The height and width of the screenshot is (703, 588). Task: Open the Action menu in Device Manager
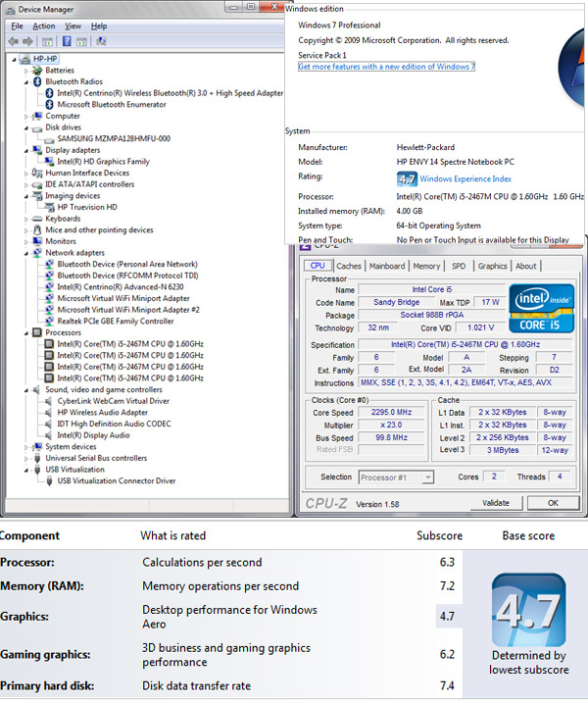tap(43, 25)
